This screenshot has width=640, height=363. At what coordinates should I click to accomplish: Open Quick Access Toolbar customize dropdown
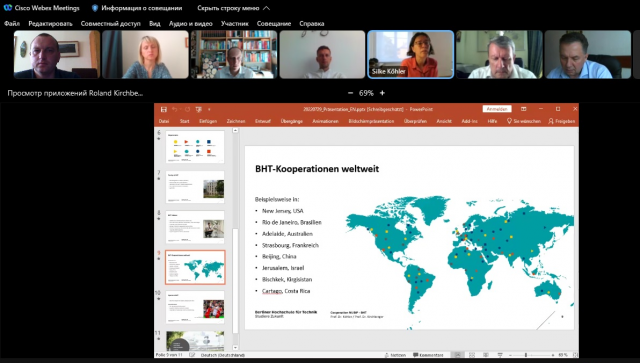click(x=209, y=109)
